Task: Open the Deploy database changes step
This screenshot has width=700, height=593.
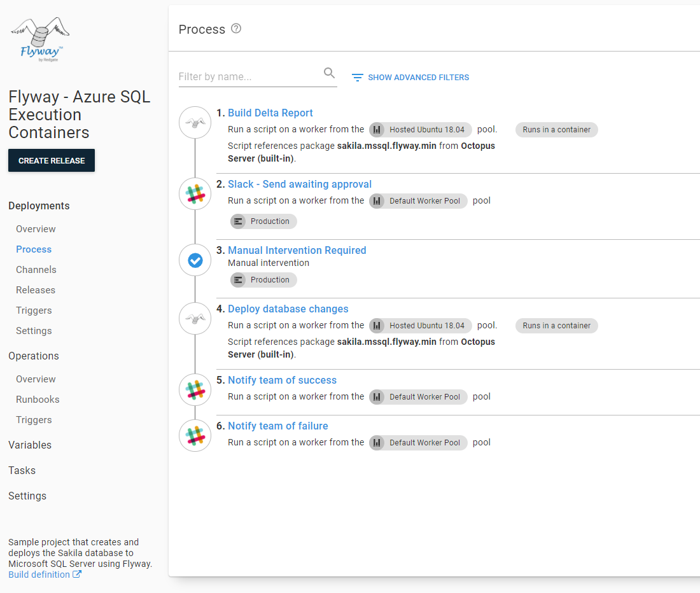Action: click(288, 309)
